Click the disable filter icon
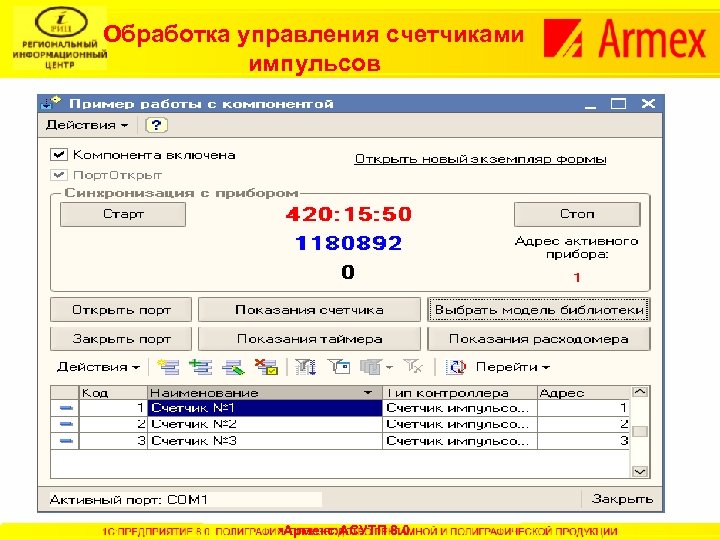The width and height of the screenshot is (720, 540). (x=413, y=367)
